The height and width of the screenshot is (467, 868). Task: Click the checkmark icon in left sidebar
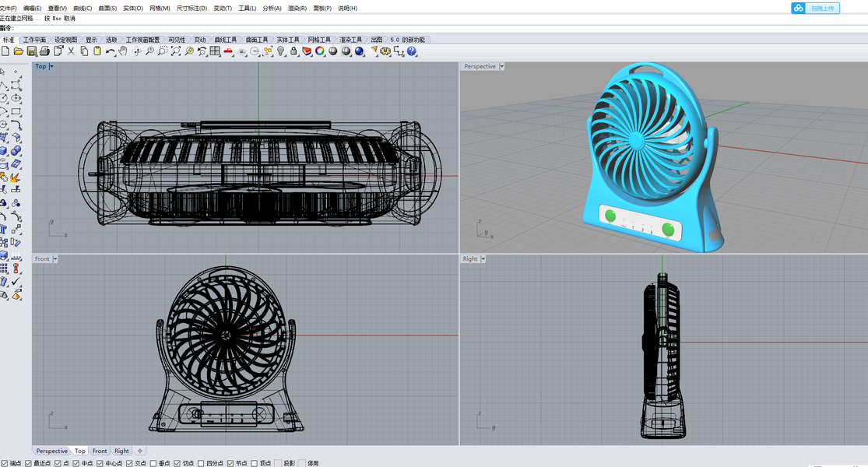(x=16, y=282)
